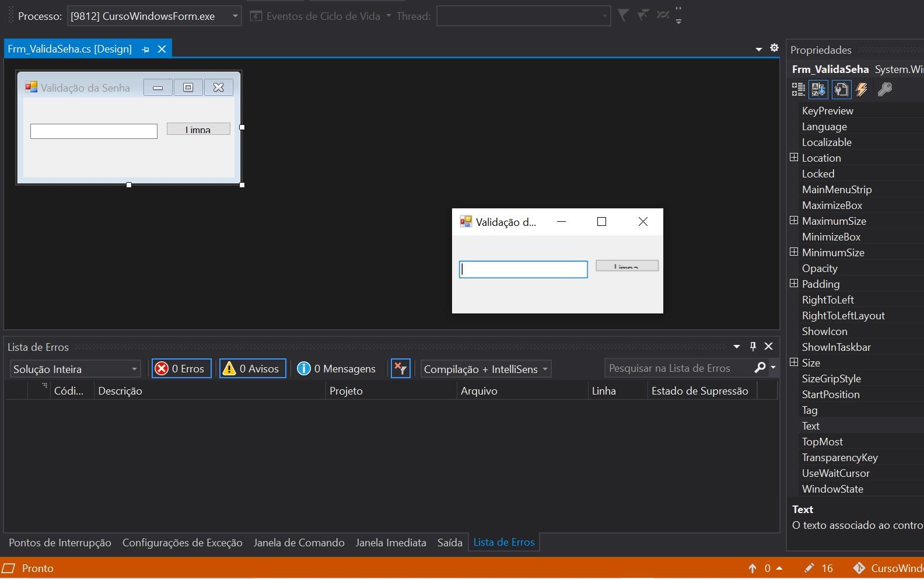Show the Properties page icon
This screenshot has height=579, width=924.
click(841, 89)
